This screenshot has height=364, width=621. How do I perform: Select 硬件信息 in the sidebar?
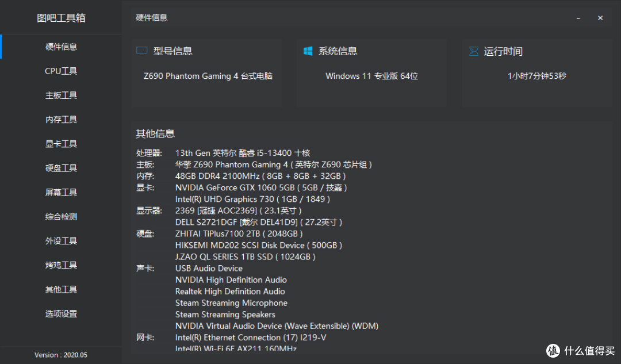coord(61,47)
